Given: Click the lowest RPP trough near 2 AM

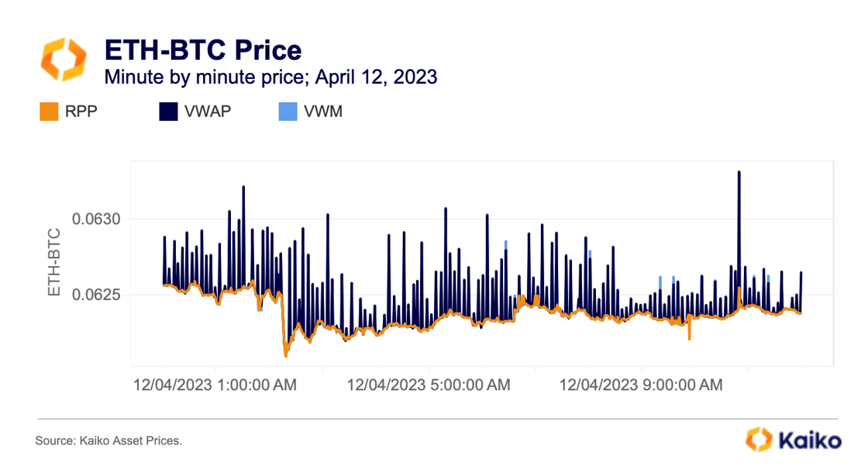Looking at the screenshot, I should (x=286, y=355).
